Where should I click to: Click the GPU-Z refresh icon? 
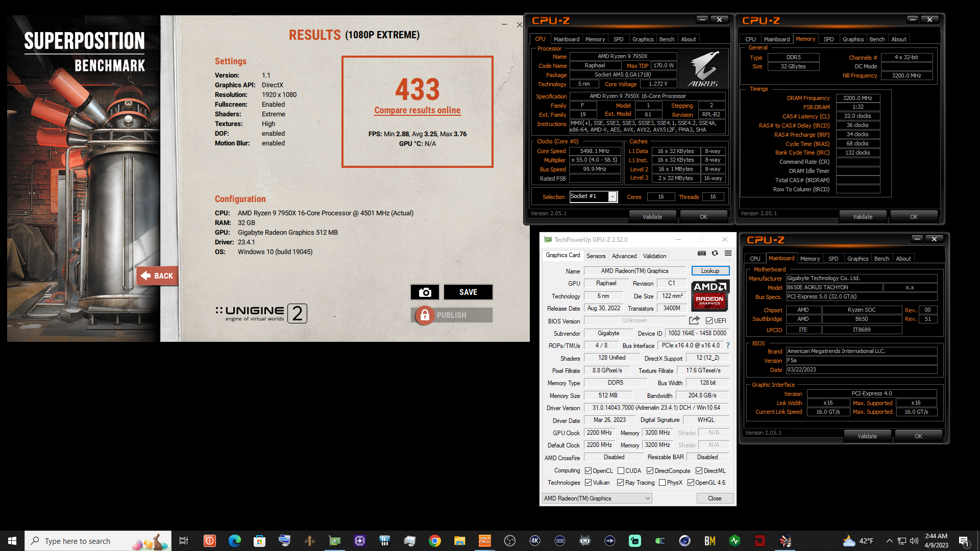pyautogui.click(x=715, y=253)
